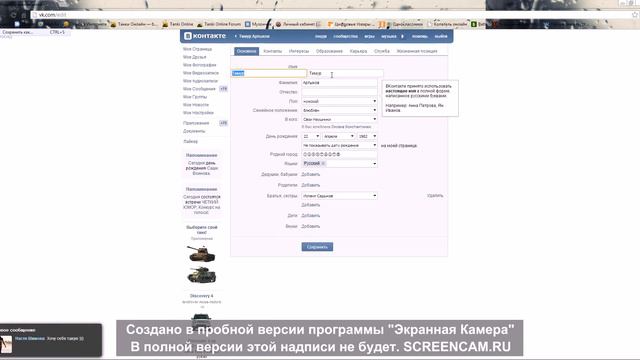Screen dimensions: 640x360
Task: Open Мои Группы in the left menu
Action: [195, 97]
